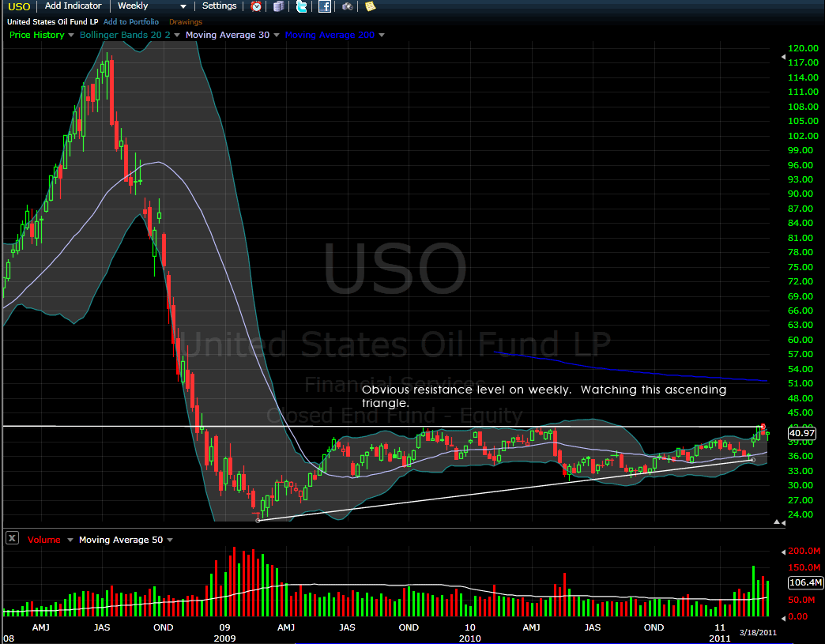
Task: Share the chart via Facebook icon
Action: [324, 6]
